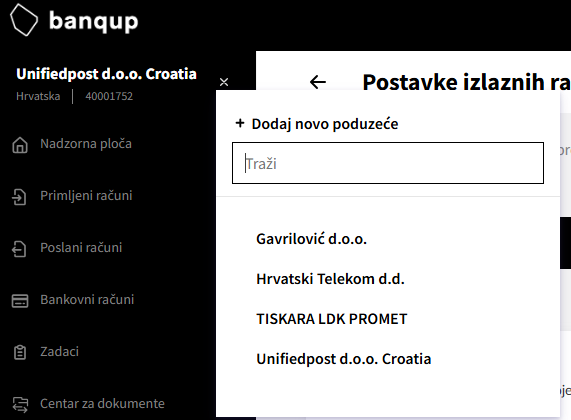Screen dimensions: 571x420
Task: Select the Poslani računi outbox icon
Action: coord(19,249)
